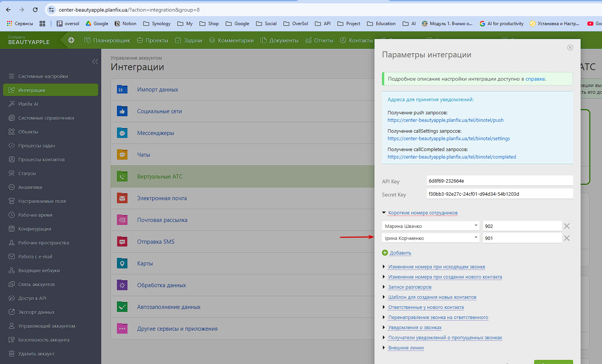Image resolution: width=602 pixels, height=364 pixels.
Task: Go back in browser history
Action: coord(8,10)
